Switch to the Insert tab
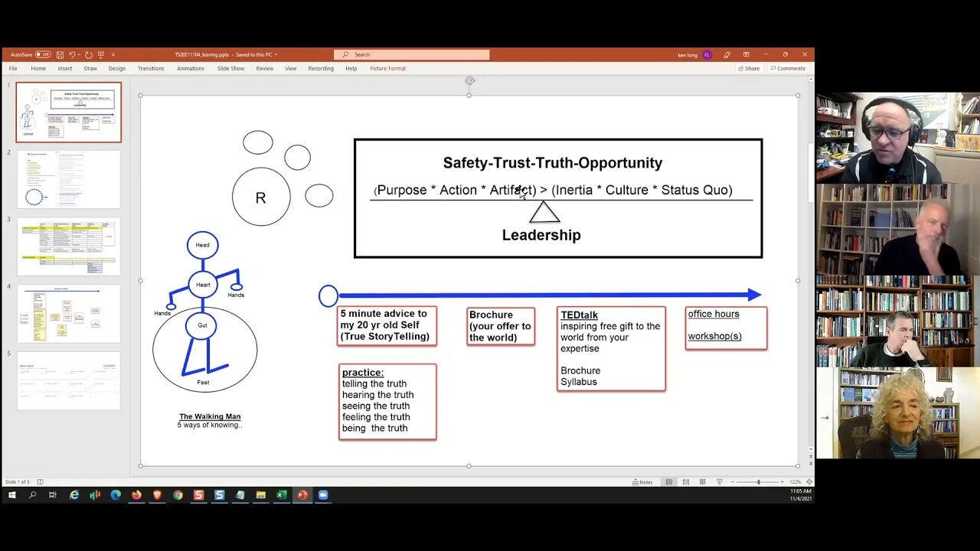The height and width of the screenshot is (551, 980). pyautogui.click(x=65, y=68)
